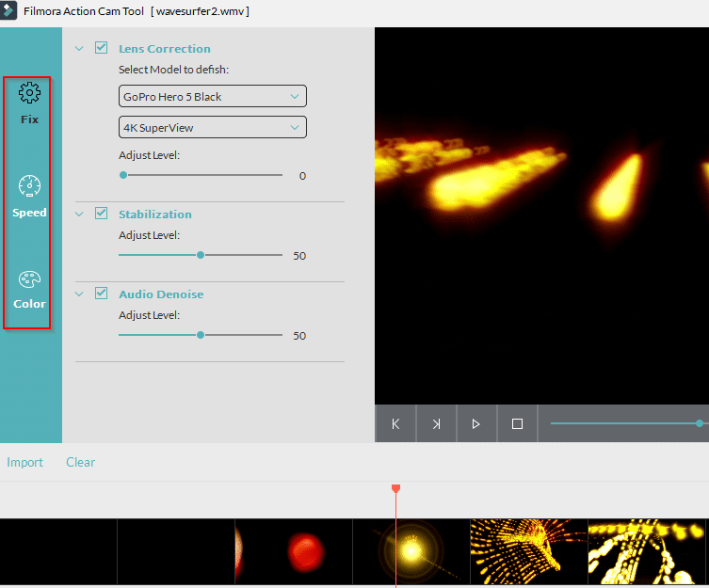Image resolution: width=709 pixels, height=588 pixels.
Task: Disable the Lens Correction checkbox
Action: [102, 48]
